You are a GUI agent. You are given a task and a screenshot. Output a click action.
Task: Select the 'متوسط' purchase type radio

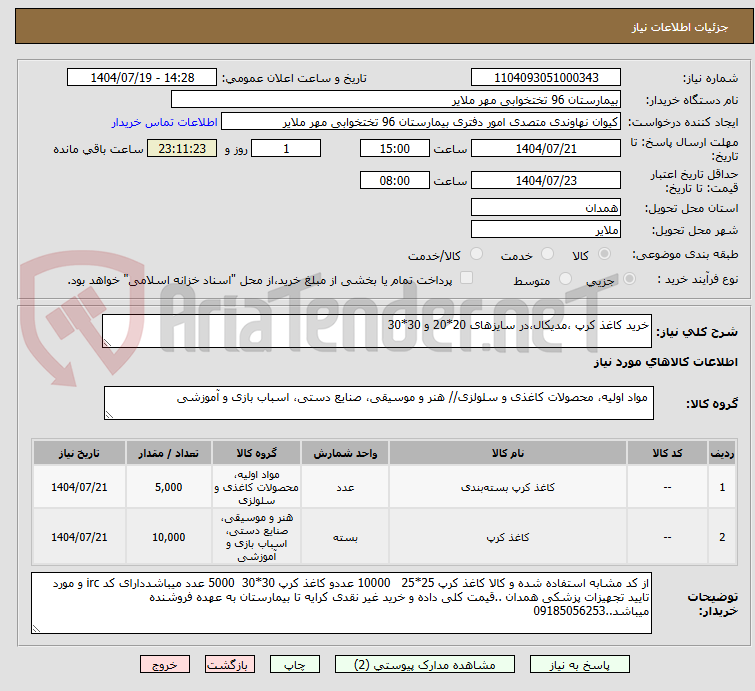coord(565,279)
